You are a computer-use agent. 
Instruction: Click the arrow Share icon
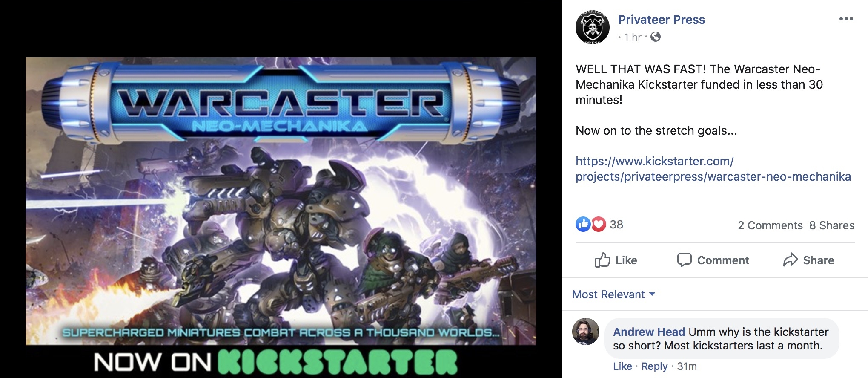(x=790, y=260)
